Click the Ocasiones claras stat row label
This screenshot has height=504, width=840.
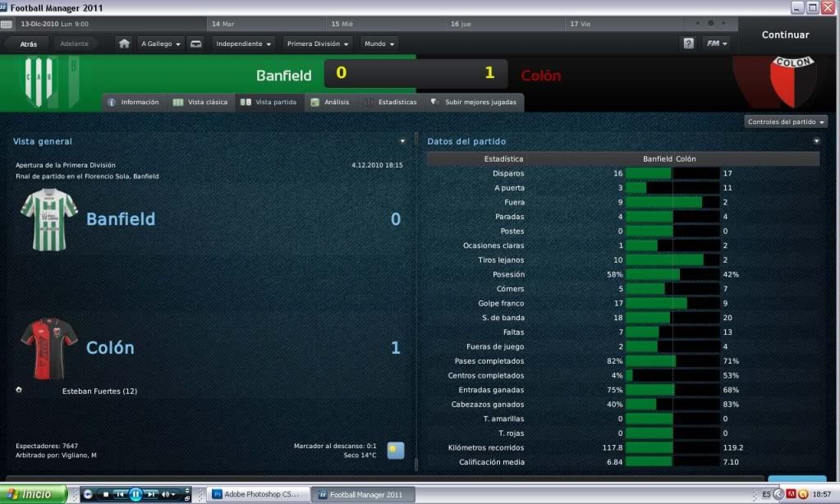(x=493, y=245)
